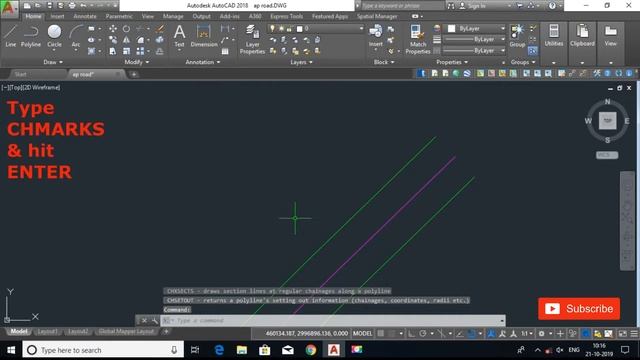Click Sign In button
Image resolution: width=640 pixels, height=360 pixels.
tap(473, 6)
